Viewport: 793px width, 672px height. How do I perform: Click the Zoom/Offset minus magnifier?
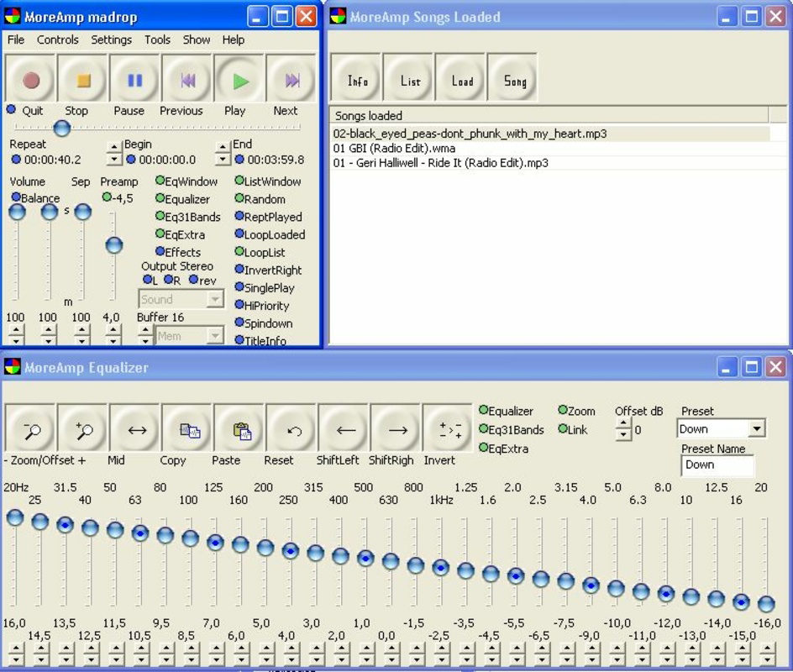(30, 429)
